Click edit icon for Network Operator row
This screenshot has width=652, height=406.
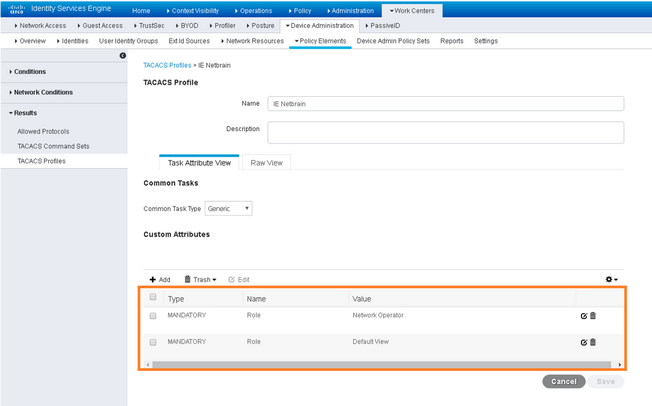pos(583,316)
